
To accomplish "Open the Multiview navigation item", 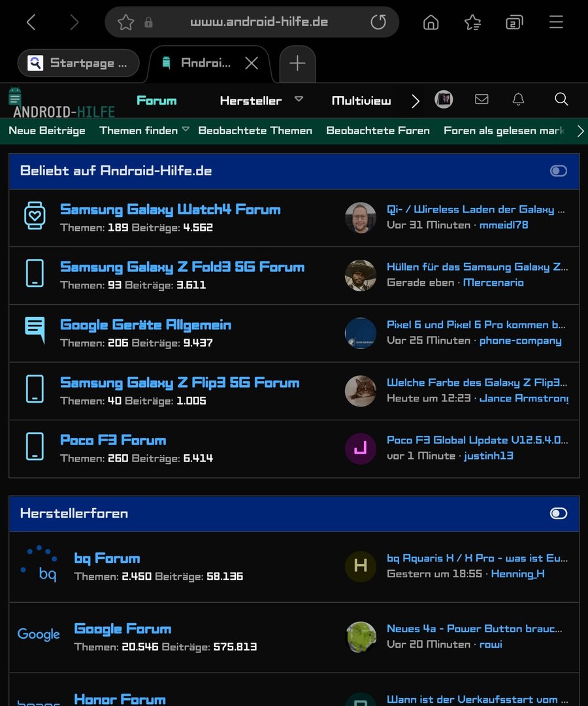I will (361, 101).
